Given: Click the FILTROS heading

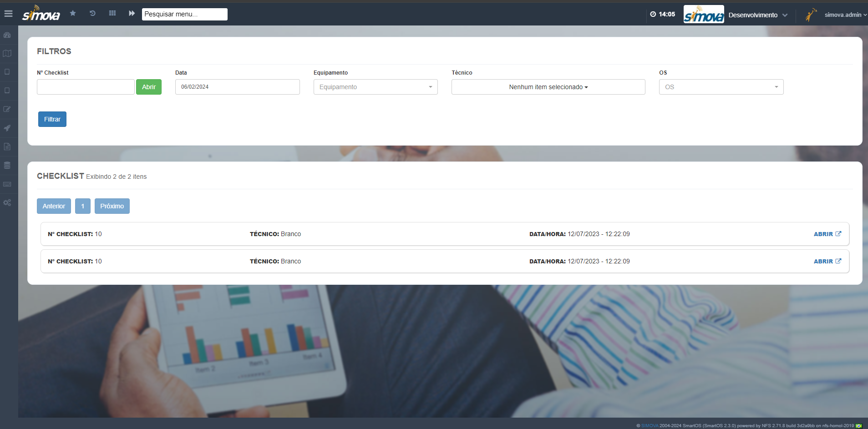Looking at the screenshot, I should coord(54,51).
